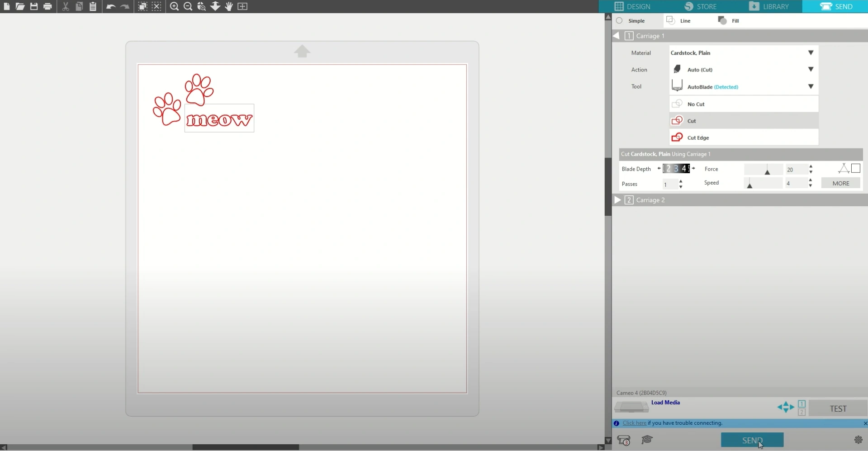868x451 pixels.
Task: Select the Zoom In tool
Action: pyautogui.click(x=175, y=6)
